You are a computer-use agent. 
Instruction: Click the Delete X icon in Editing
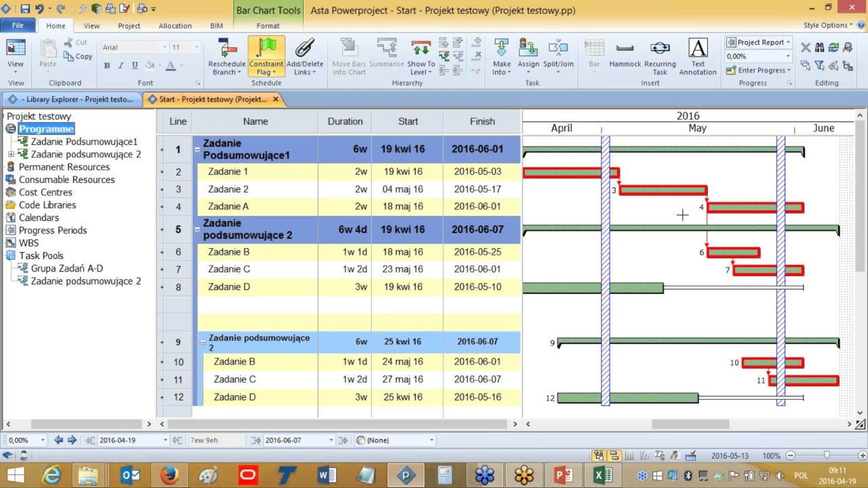(806, 47)
